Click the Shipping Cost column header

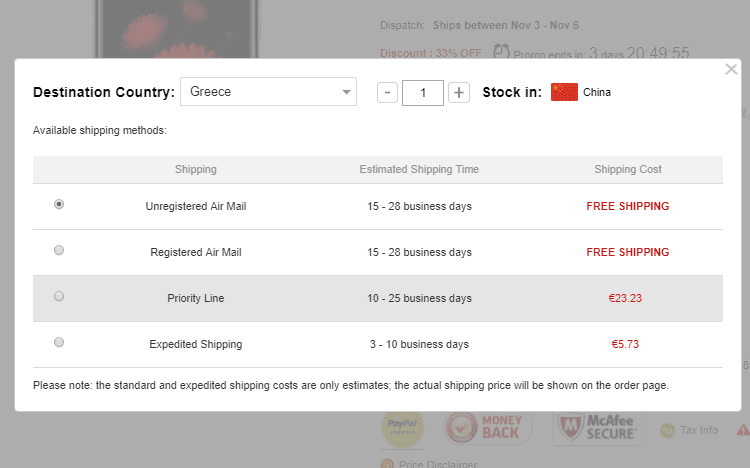click(627, 170)
